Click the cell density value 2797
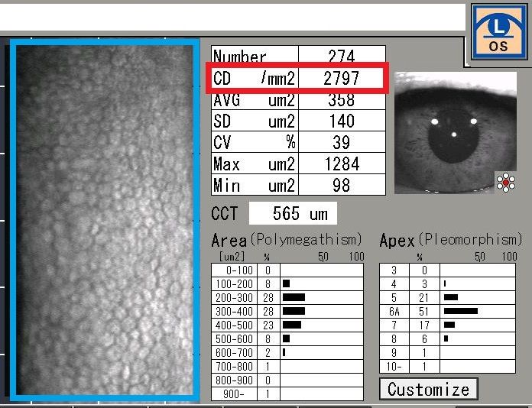Viewport: 532px width, 408px height. (342, 79)
